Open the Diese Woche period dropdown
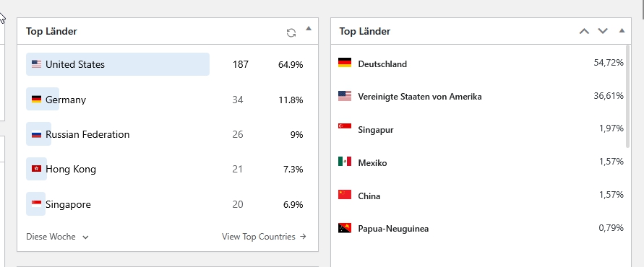Viewport: 644px width, 267px height. click(x=58, y=237)
